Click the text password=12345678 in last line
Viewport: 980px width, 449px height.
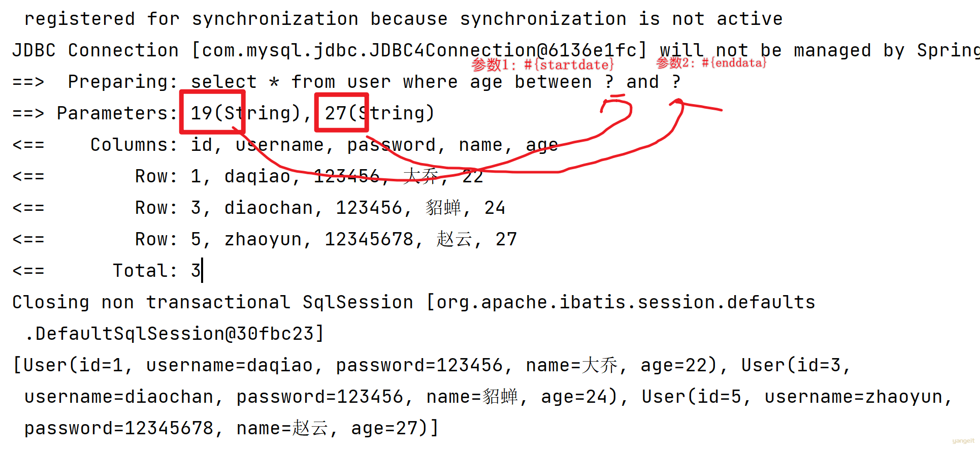coord(119,428)
